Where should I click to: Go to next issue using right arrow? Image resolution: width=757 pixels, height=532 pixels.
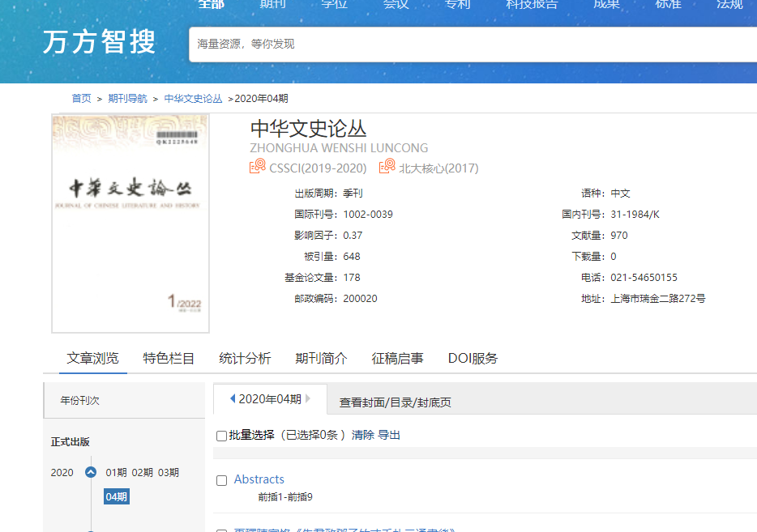(307, 398)
